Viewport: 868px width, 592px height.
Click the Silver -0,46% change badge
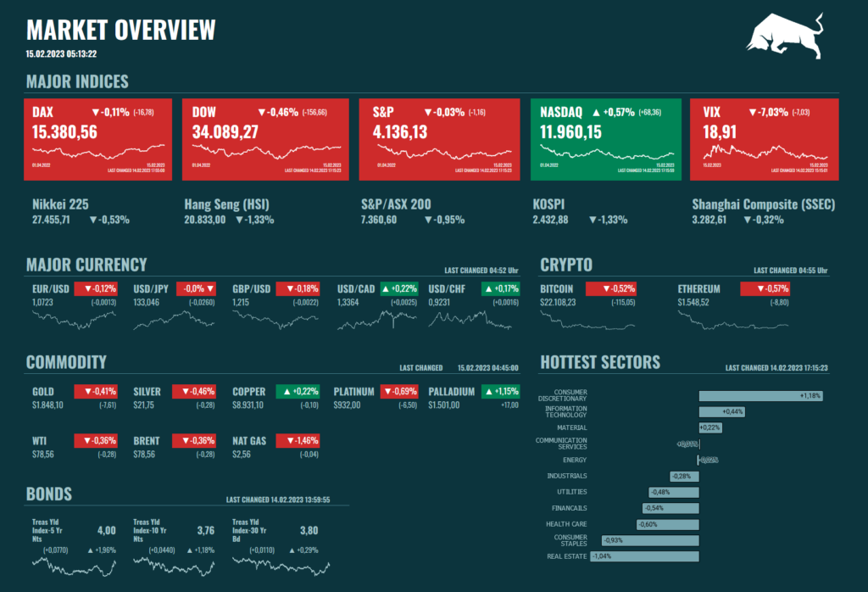pos(194,392)
